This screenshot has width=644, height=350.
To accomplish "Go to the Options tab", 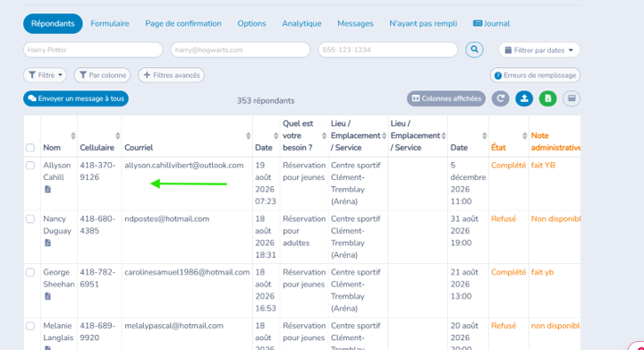I will [251, 24].
